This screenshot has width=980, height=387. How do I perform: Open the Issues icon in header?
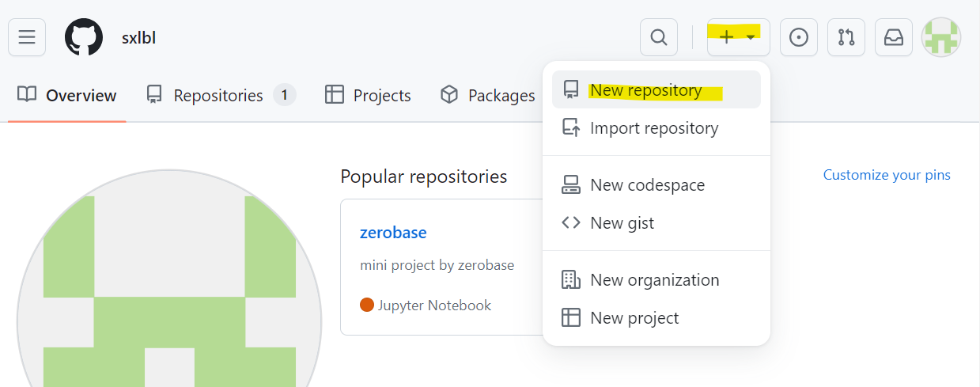click(x=799, y=37)
